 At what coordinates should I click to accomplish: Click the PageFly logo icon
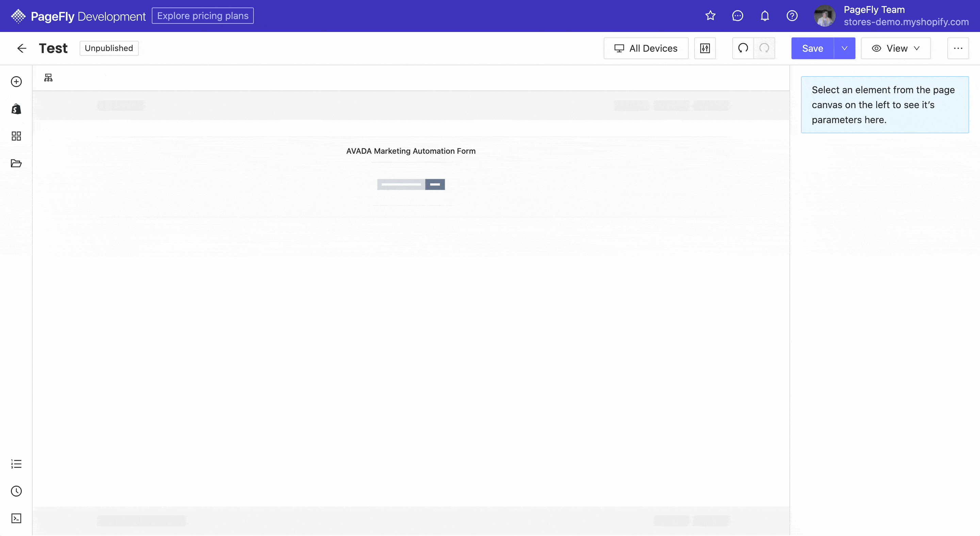click(18, 16)
